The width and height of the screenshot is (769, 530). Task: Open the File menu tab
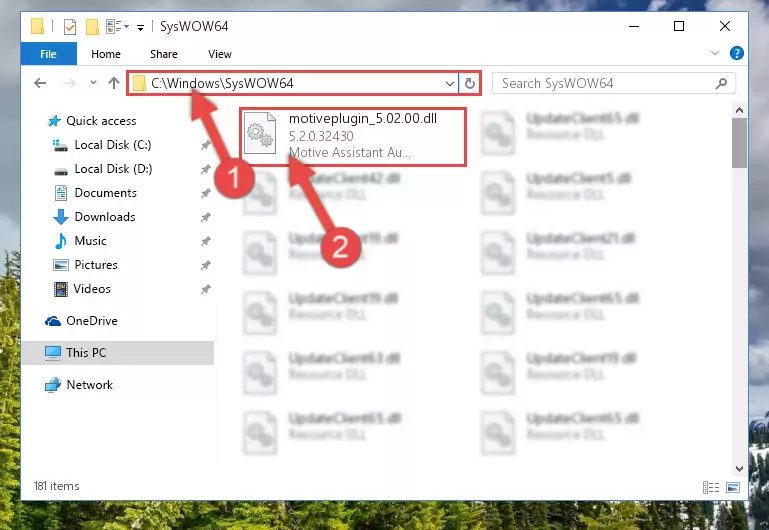click(x=48, y=54)
